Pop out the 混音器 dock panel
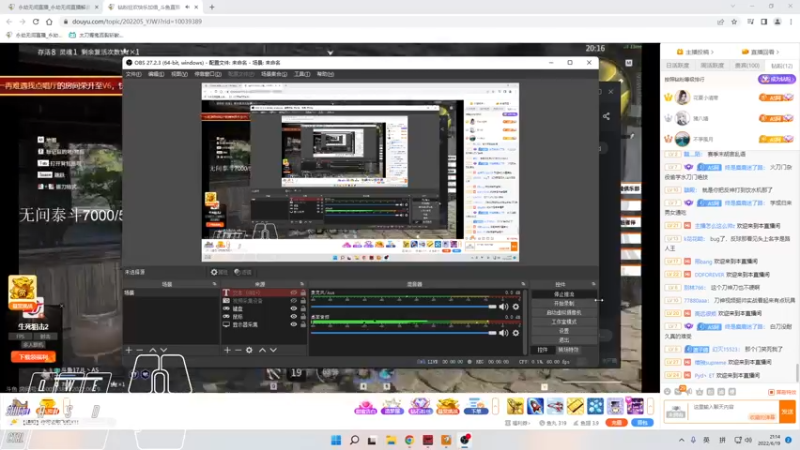The height and width of the screenshot is (450, 800). [x=523, y=284]
